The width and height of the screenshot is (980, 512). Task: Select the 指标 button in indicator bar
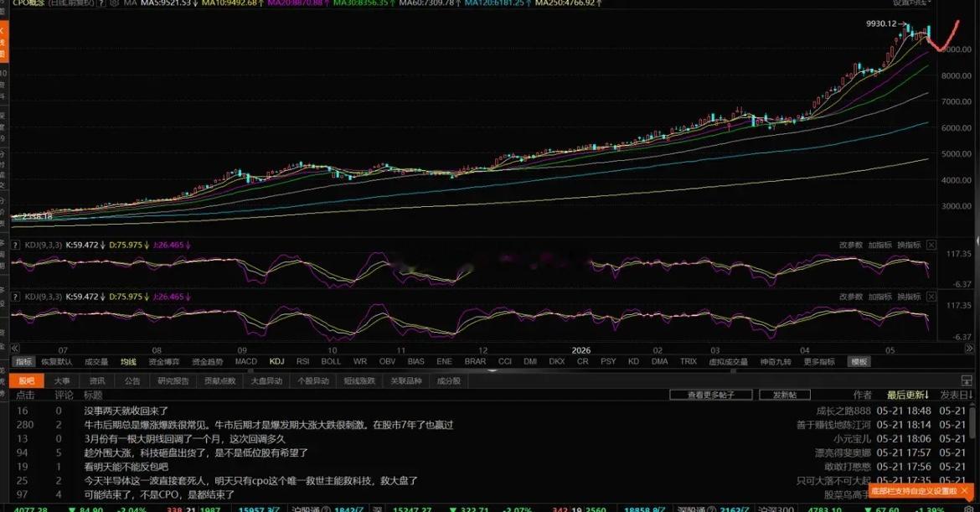click(23, 362)
